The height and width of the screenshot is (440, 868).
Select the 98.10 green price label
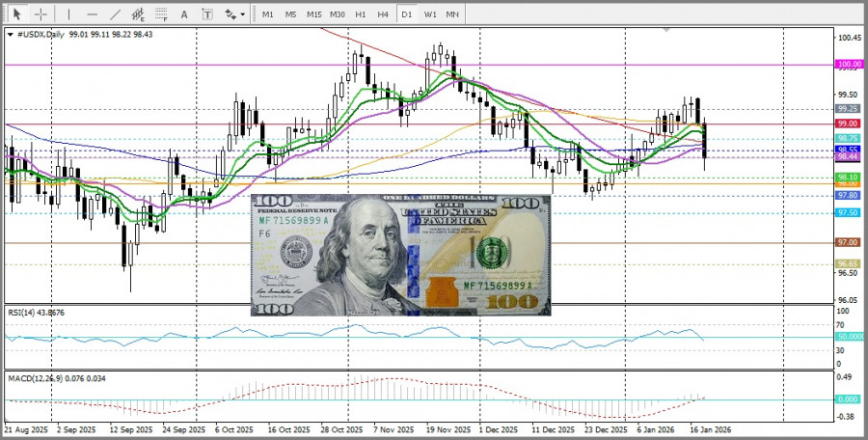[849, 177]
